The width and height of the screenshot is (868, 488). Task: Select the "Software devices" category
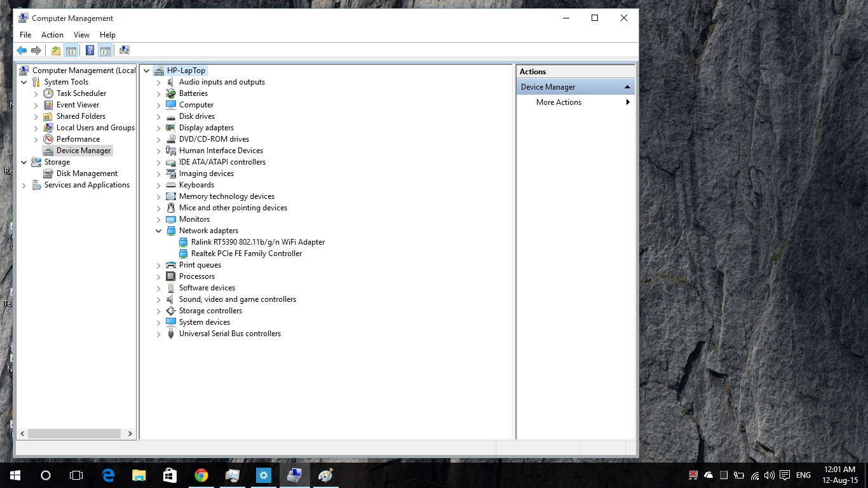pos(207,288)
